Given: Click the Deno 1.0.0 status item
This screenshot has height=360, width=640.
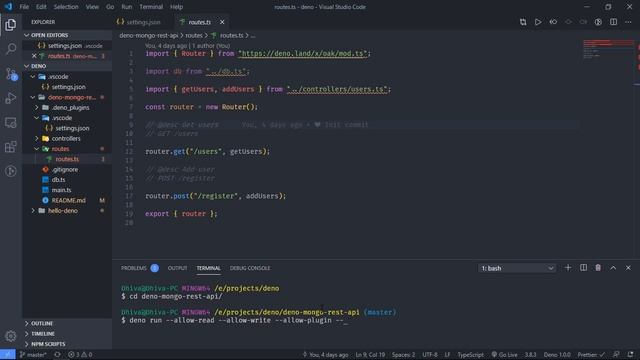Looking at the screenshot, I should [557, 355].
